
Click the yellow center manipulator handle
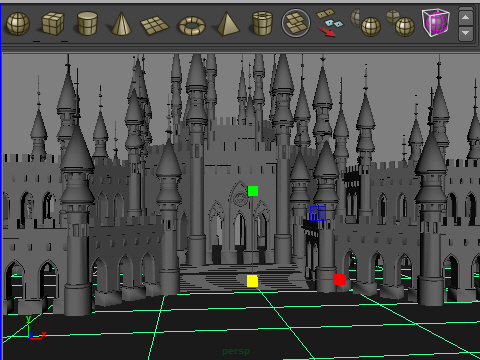[252, 281]
